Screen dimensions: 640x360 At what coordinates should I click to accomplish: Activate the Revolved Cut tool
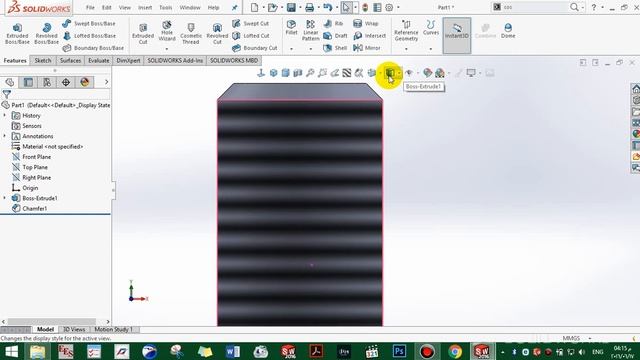[x=217, y=33]
